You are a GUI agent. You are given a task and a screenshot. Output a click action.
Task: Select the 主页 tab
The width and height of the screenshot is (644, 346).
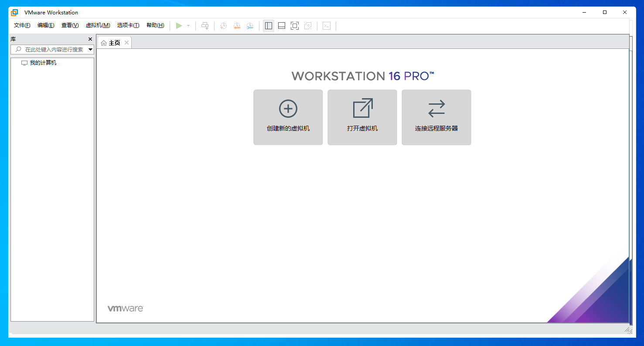pos(114,43)
